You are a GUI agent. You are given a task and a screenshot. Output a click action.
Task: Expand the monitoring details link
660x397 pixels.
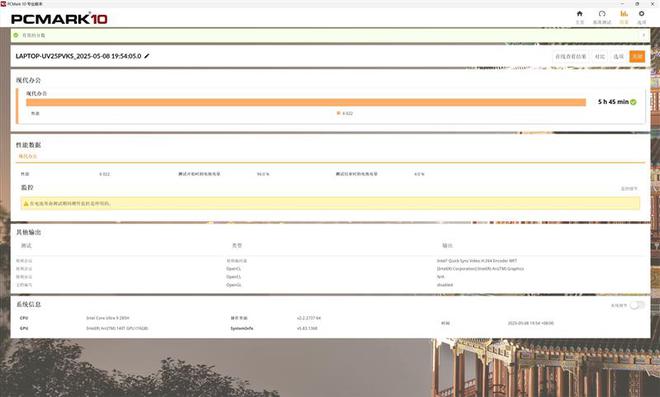point(629,189)
